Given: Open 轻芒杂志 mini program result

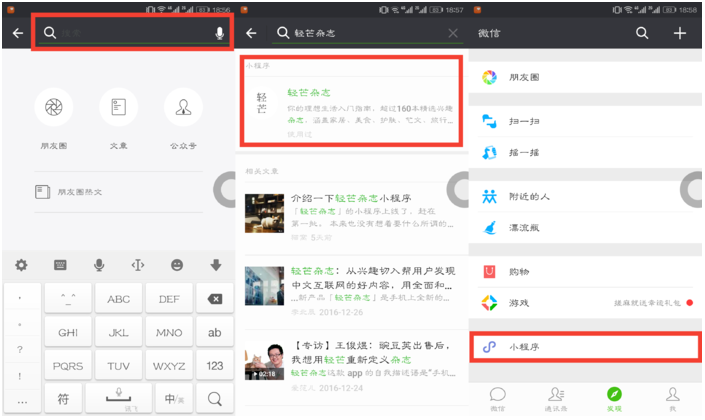Looking at the screenshot, I should (x=351, y=108).
